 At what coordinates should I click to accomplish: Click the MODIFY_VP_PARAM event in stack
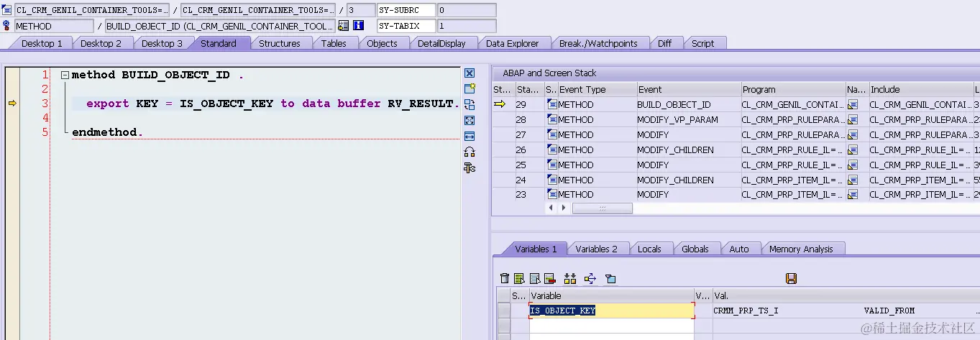pos(677,120)
